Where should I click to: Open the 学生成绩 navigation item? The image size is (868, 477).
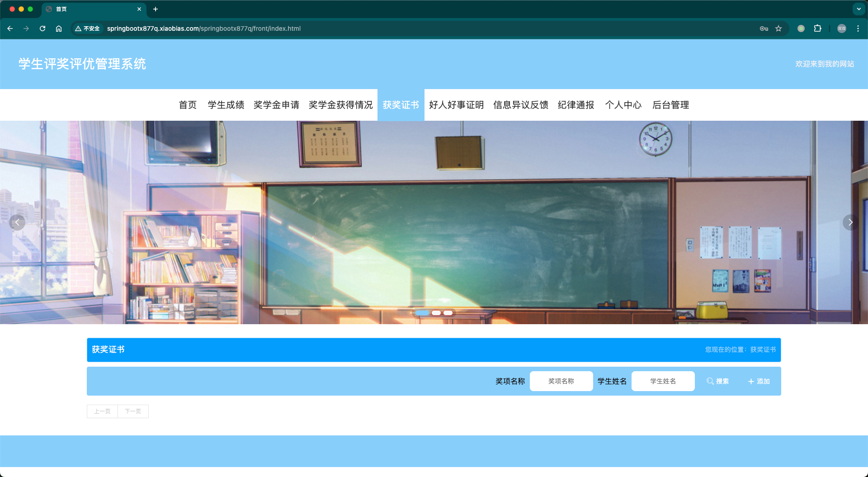[x=226, y=105]
